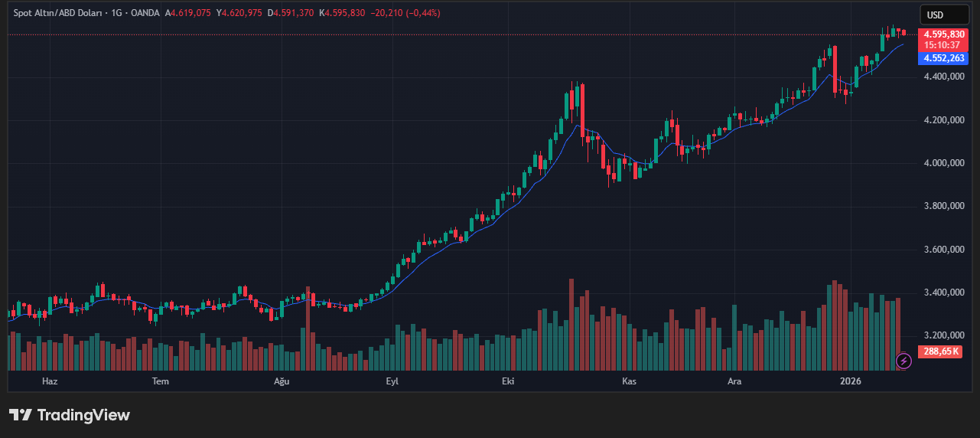The height and width of the screenshot is (438, 980).
Task: Select the Eyl label on time axis
Action: pyautogui.click(x=392, y=381)
